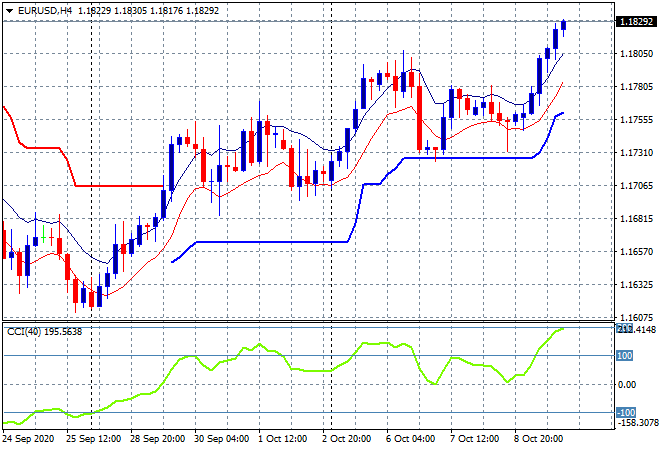Click the 7 Oct 12:00 time label
This screenshot has width=660, height=450.
click(474, 439)
